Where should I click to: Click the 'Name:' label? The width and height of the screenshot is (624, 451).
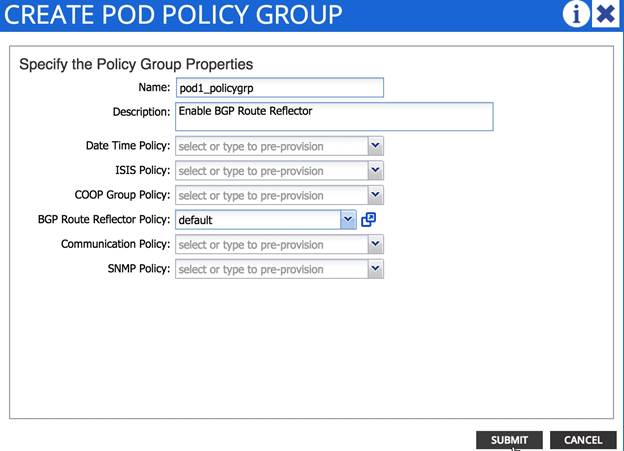pyautogui.click(x=154, y=87)
